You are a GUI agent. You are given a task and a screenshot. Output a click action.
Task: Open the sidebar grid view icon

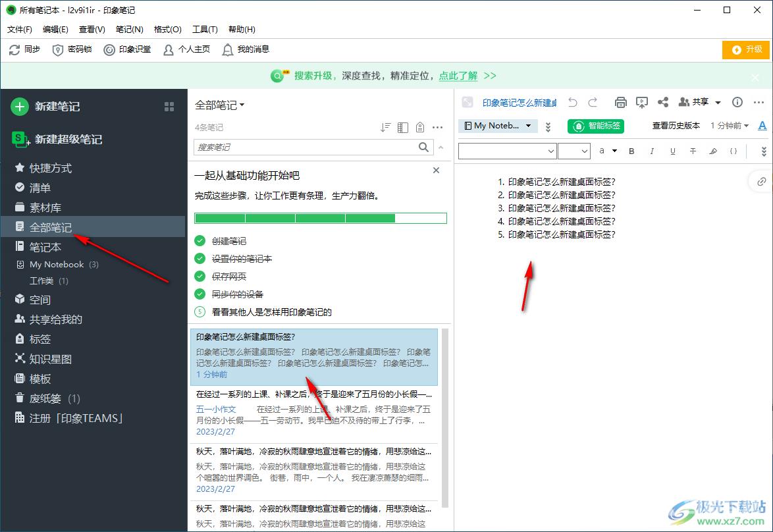tap(169, 107)
